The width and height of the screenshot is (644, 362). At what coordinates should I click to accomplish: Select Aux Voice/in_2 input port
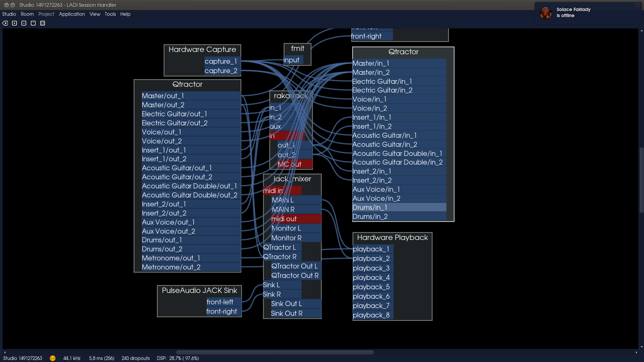399,198
